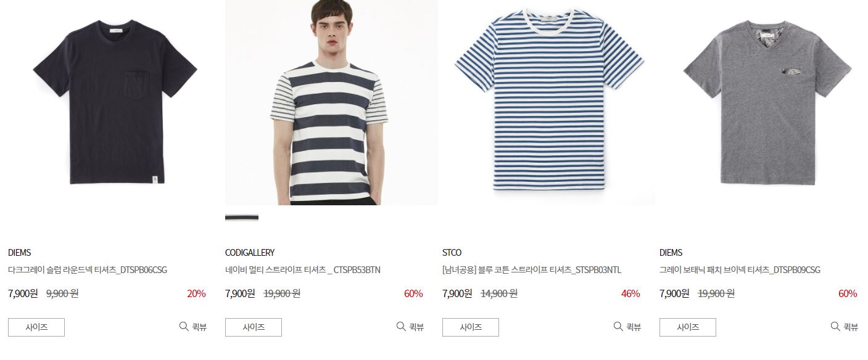The width and height of the screenshot is (868, 360).
Task: Open quick view for blue cotton stripe tee
Action: (627, 327)
